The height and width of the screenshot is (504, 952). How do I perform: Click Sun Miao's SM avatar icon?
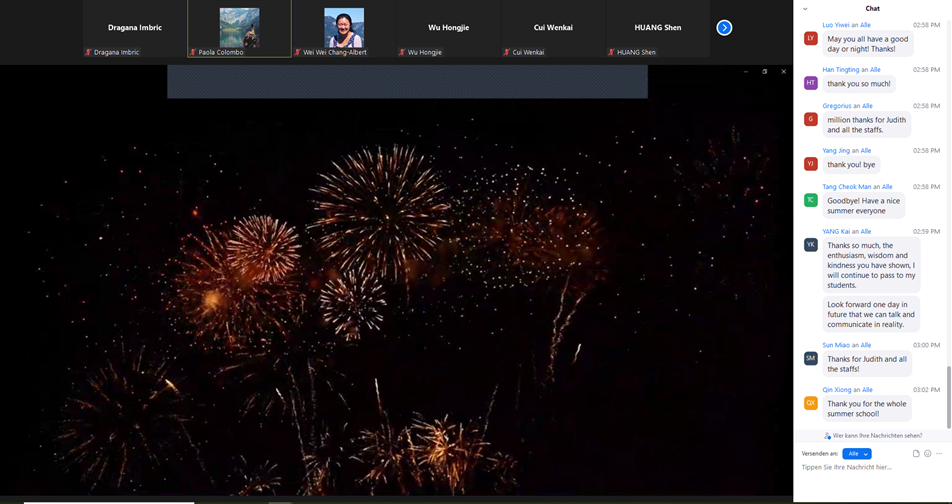click(x=810, y=358)
